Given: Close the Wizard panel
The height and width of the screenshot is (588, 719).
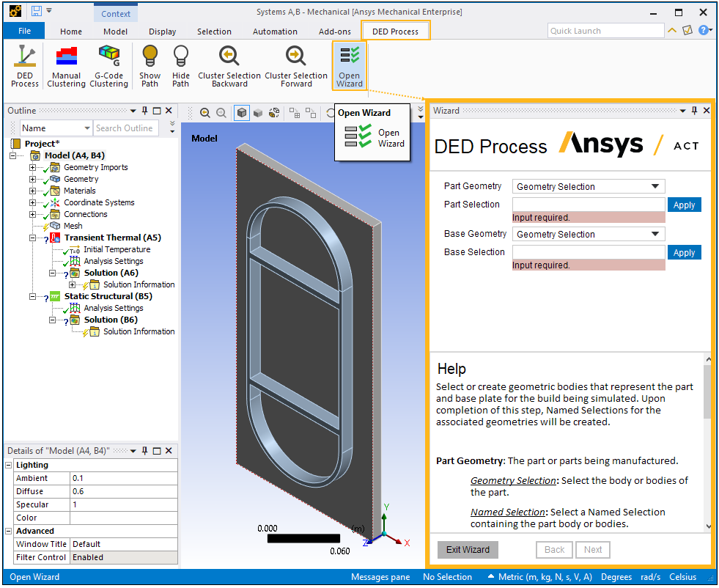Looking at the screenshot, I should coord(707,111).
